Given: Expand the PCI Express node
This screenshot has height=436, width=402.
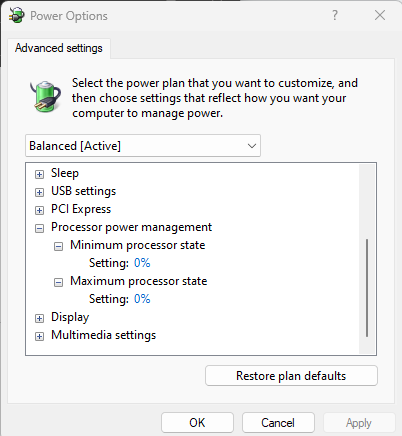Looking at the screenshot, I should point(39,210).
